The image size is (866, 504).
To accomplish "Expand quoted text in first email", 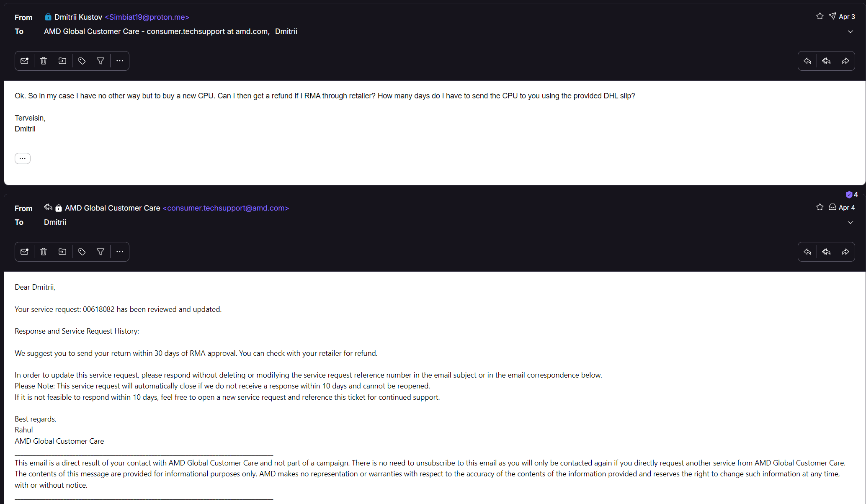I will (23, 159).
